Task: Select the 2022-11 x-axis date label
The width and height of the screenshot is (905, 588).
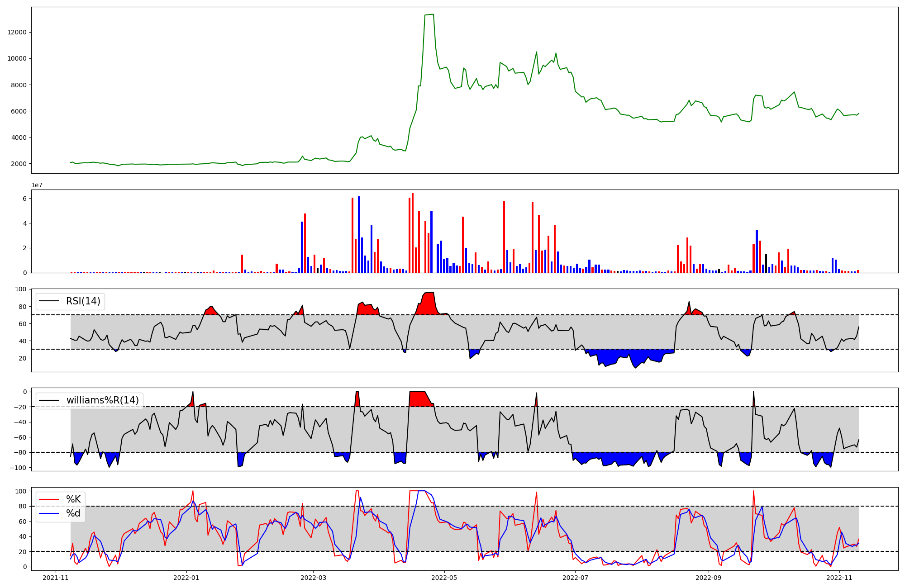Action: (x=839, y=578)
